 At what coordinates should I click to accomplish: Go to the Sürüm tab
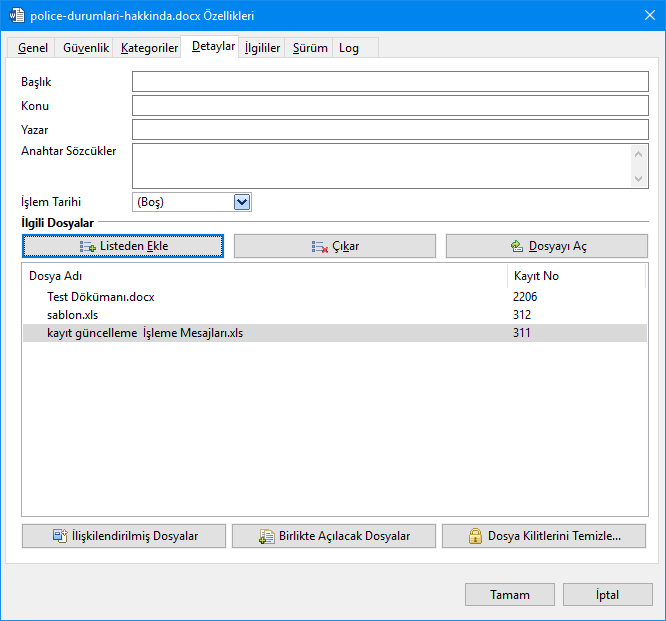tap(310, 48)
